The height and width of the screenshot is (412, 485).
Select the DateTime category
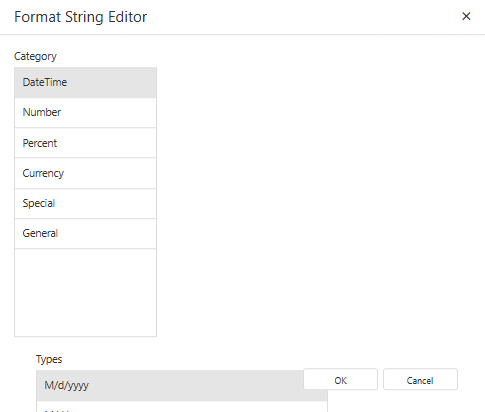[85, 82]
